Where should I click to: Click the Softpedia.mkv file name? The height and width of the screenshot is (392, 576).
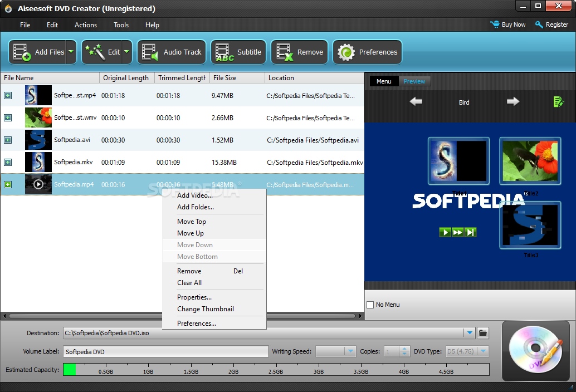74,162
